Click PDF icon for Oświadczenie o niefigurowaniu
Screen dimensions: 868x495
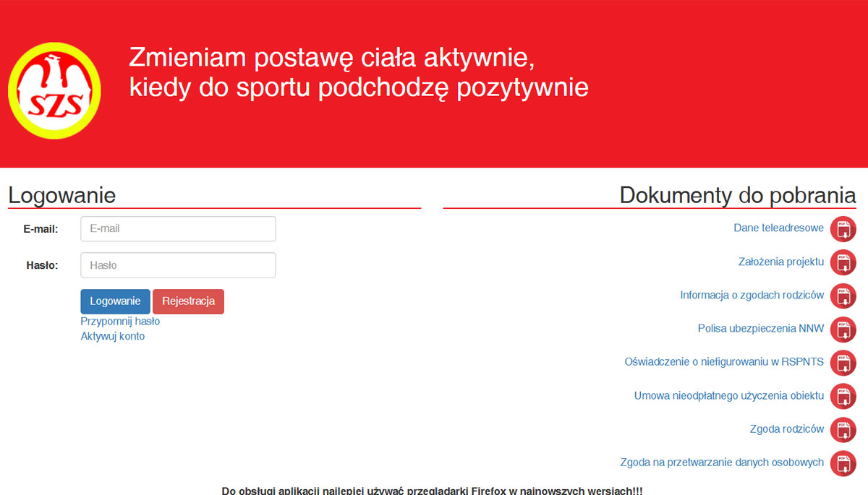click(843, 363)
